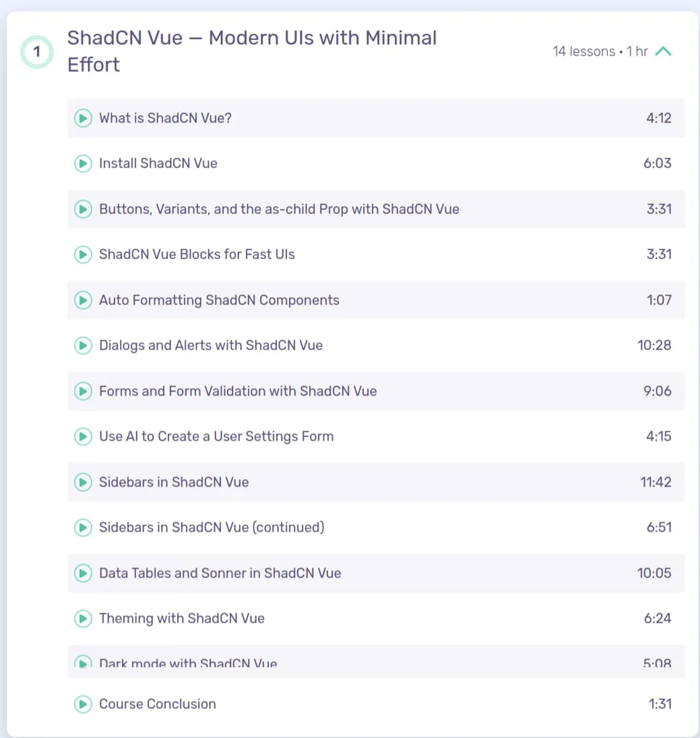Play the Buttons, Variants, as-child Prop lesson icon
This screenshot has width=700, height=738.
pyautogui.click(x=84, y=209)
